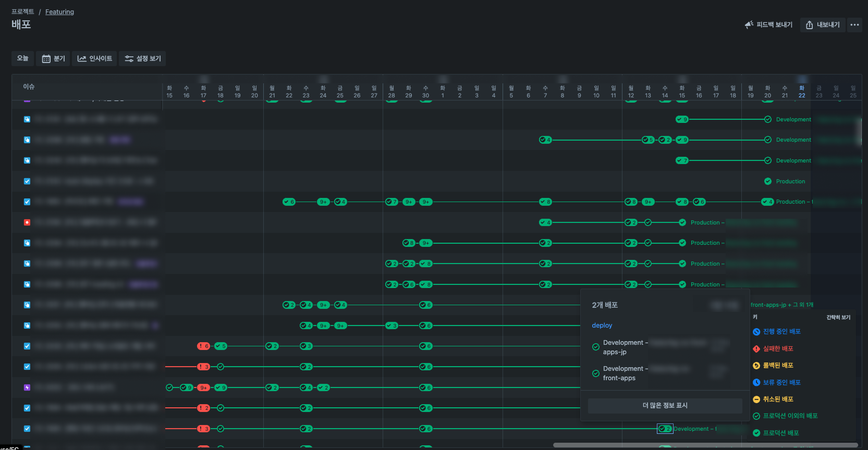Click 더 많은 정보 표시 button
868x450 pixels.
pyautogui.click(x=665, y=406)
